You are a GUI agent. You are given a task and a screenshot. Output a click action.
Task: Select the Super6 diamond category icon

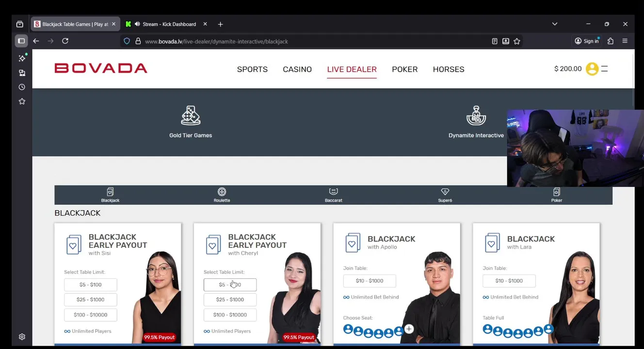coord(445,191)
